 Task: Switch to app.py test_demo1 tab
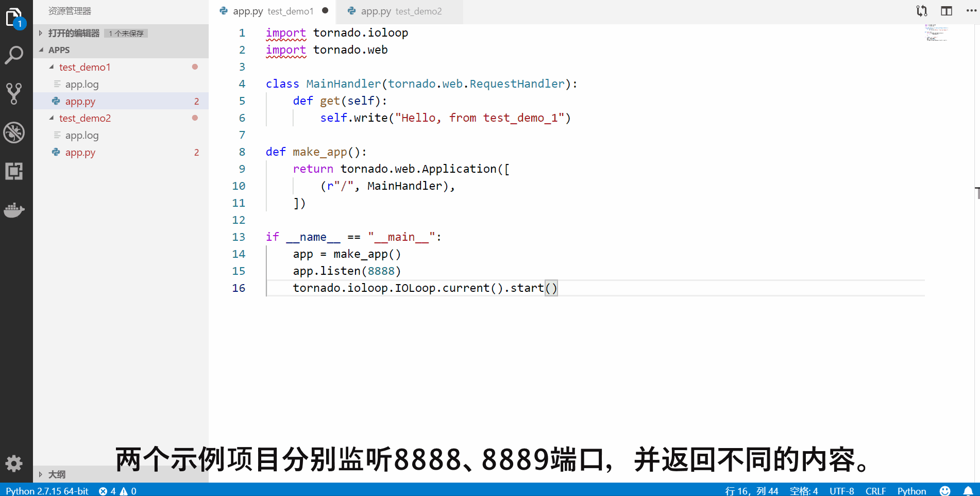272,11
